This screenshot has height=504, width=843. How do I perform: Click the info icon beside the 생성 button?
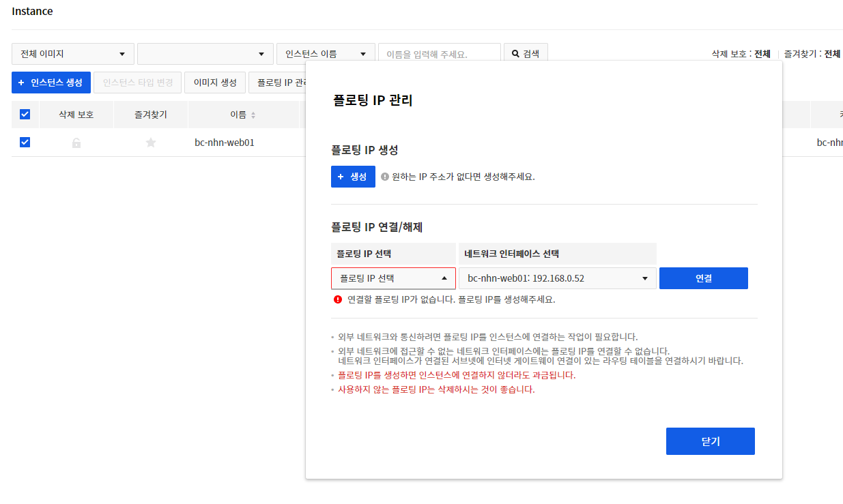[384, 176]
